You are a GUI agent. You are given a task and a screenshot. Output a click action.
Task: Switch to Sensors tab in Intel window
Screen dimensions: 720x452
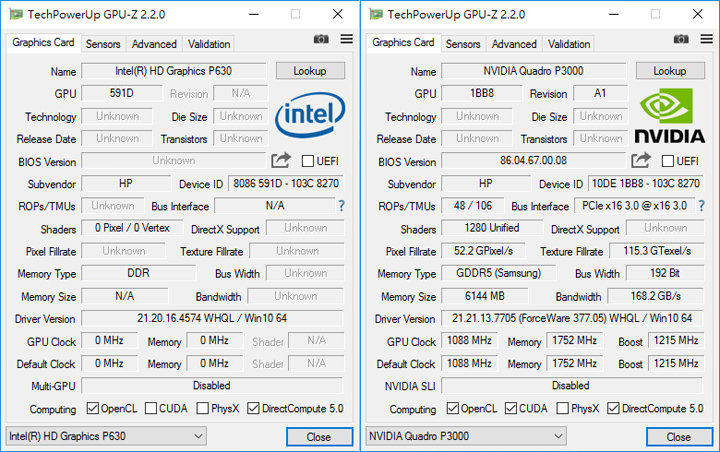click(x=103, y=44)
